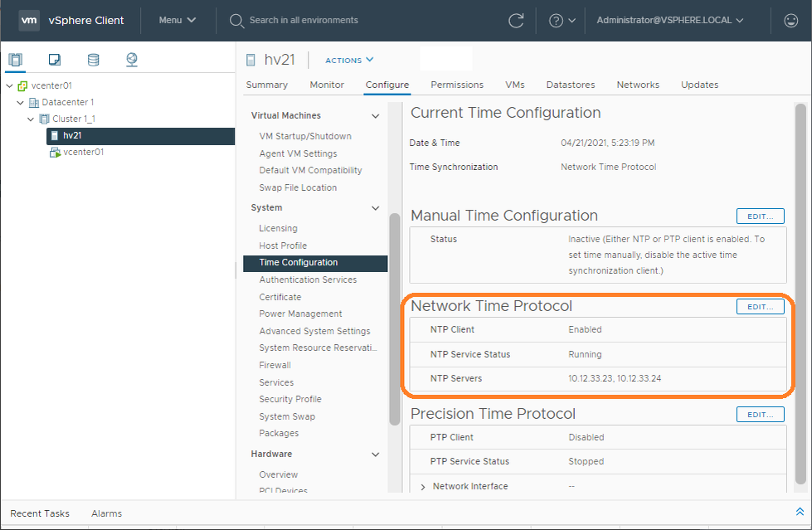Click the search in all environments field
This screenshot has height=530, width=812.
point(304,20)
